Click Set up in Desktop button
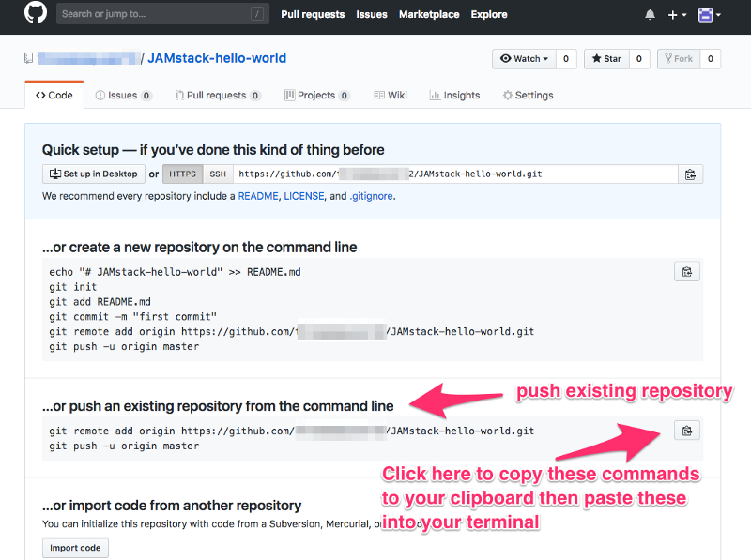751x560 pixels. [93, 174]
